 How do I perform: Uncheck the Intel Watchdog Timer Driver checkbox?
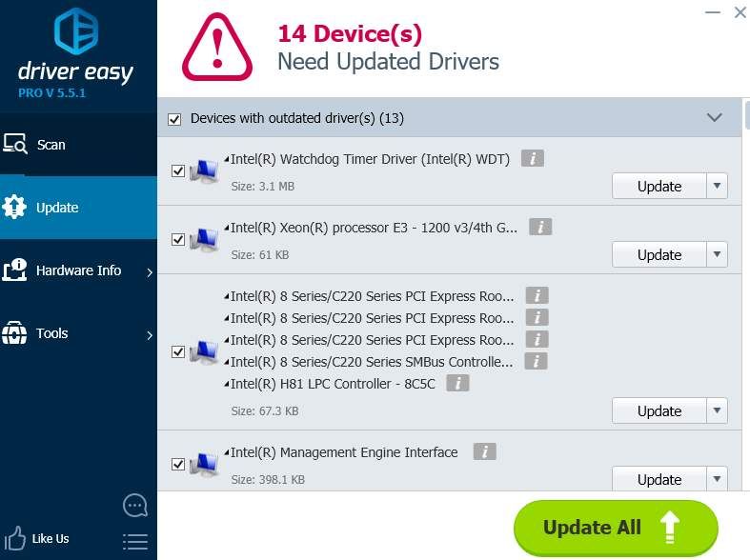click(177, 171)
